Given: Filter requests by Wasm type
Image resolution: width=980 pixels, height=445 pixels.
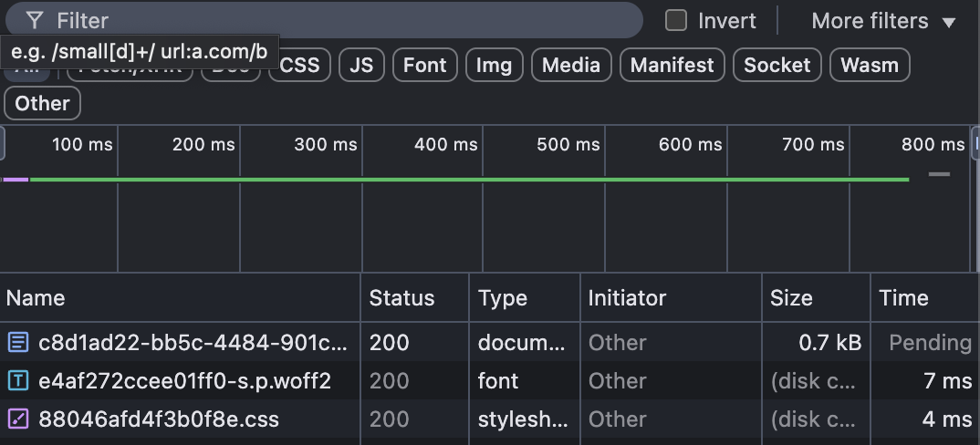Looking at the screenshot, I should tap(870, 65).
